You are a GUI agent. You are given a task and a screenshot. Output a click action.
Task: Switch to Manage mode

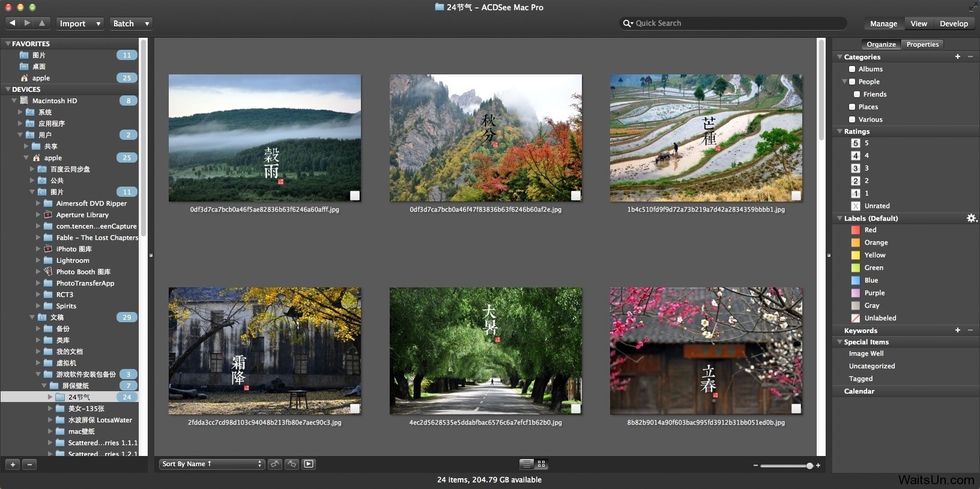point(883,23)
